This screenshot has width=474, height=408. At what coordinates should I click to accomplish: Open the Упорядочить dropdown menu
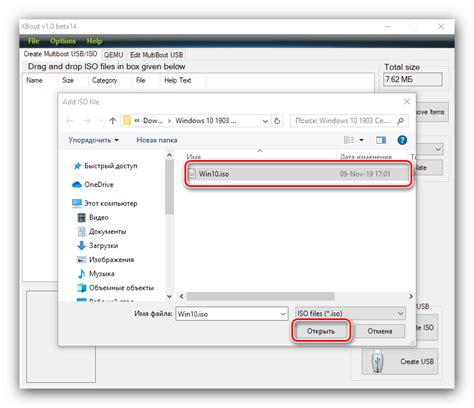pyautogui.click(x=94, y=140)
